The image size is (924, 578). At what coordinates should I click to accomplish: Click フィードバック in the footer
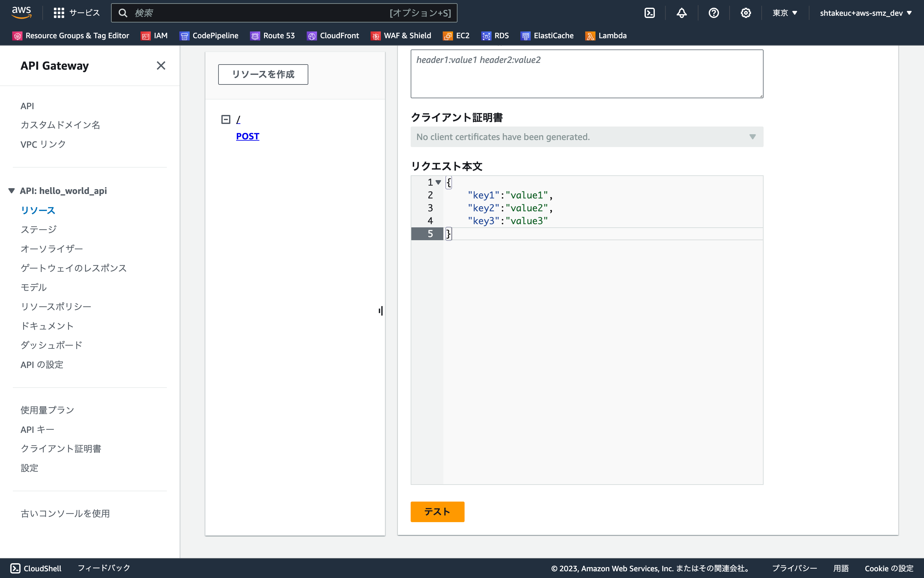coord(104,568)
